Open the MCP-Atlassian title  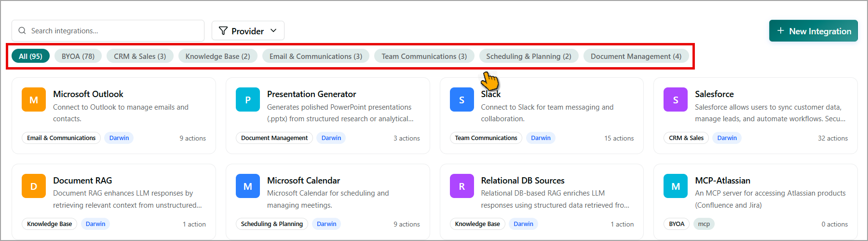pyautogui.click(x=722, y=181)
